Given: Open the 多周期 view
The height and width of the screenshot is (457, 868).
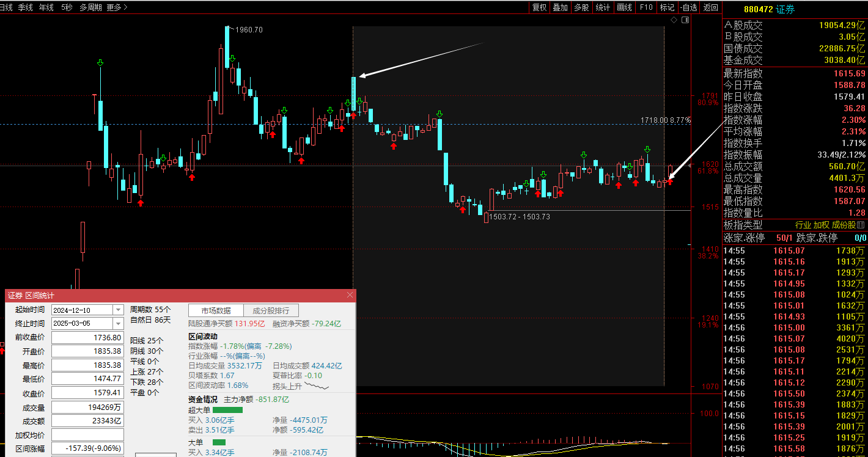Looking at the screenshot, I should [90, 7].
